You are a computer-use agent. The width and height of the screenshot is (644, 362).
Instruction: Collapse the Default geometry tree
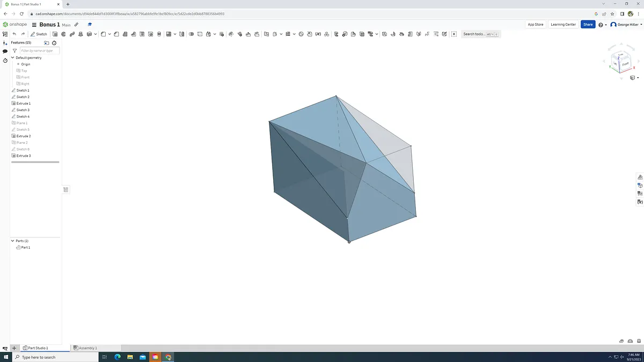(13, 58)
